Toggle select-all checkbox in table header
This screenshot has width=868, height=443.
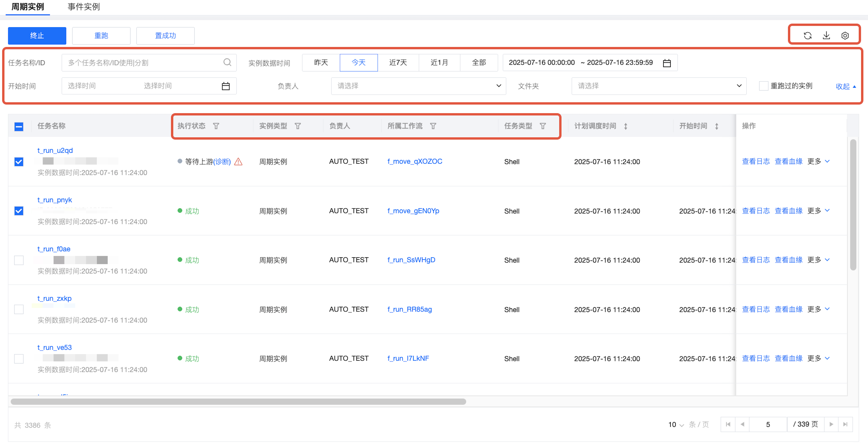pos(19,127)
